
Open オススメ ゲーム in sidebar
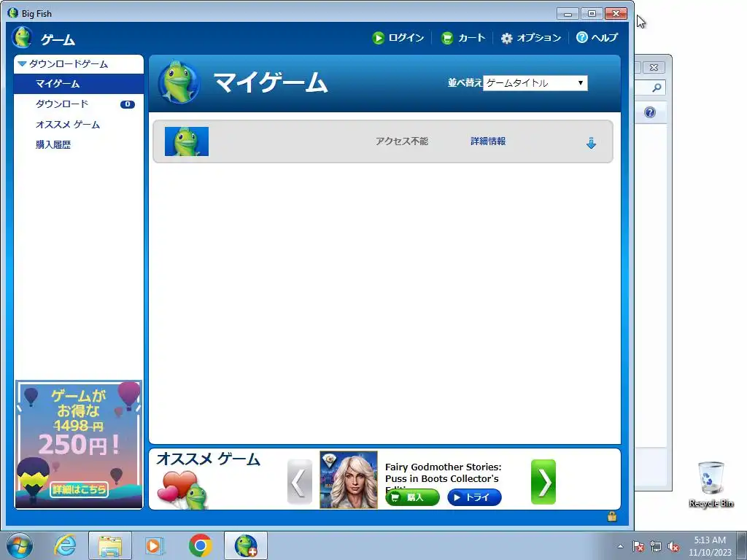tap(68, 125)
